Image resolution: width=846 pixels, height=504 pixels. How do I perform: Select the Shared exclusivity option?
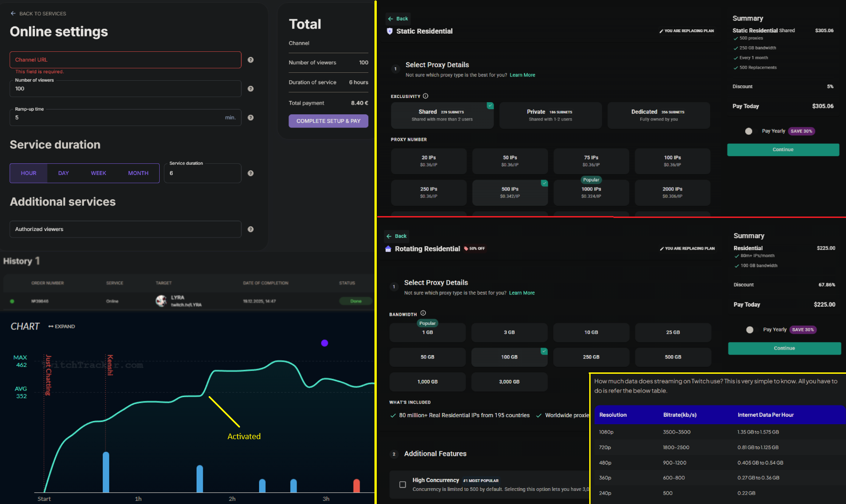point(442,115)
